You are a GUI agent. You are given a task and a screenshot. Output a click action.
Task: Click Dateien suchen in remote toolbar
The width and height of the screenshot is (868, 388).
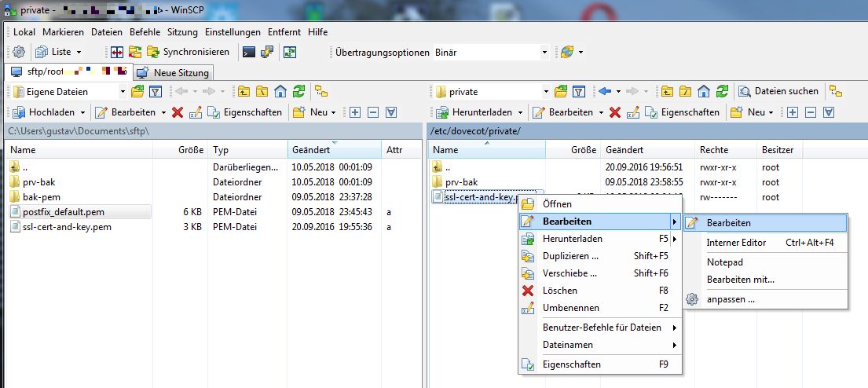point(779,91)
